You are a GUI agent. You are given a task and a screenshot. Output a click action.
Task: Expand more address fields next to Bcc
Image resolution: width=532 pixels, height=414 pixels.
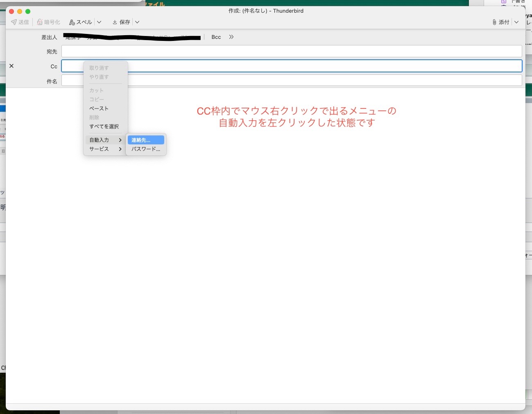tap(231, 37)
